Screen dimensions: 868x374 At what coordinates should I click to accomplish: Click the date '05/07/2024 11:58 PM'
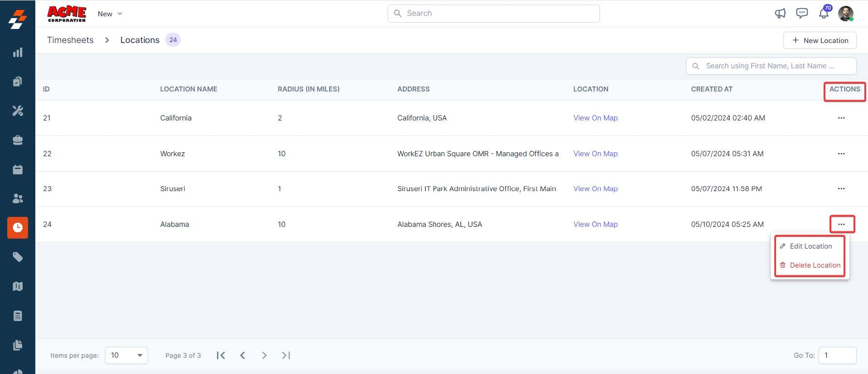pos(726,188)
